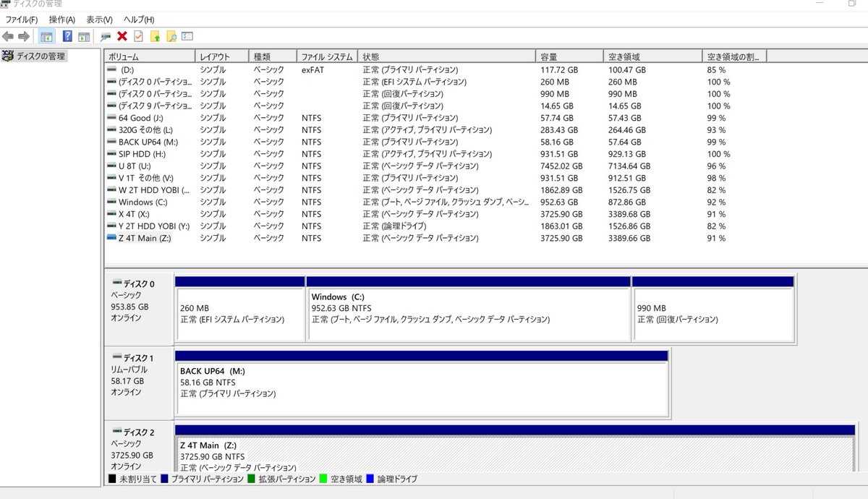Click the green 空き領域 legend swatch
Screen dimensions: 868x499
click(325, 479)
